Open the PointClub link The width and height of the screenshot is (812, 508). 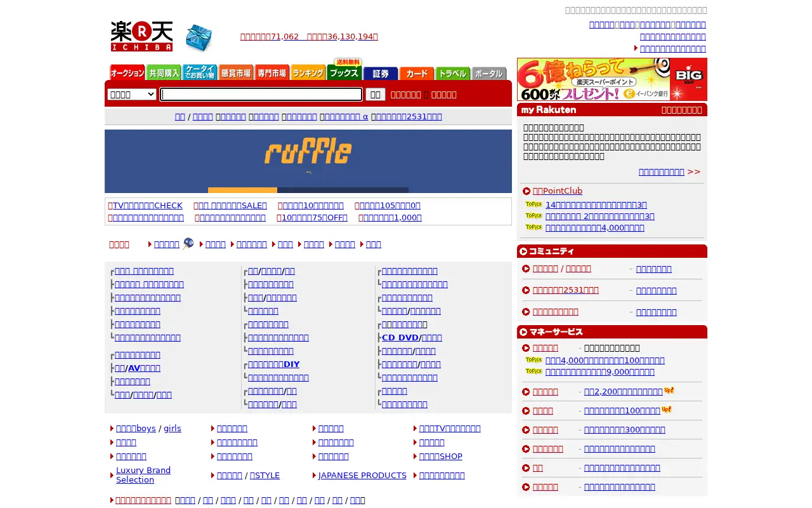[x=558, y=191]
